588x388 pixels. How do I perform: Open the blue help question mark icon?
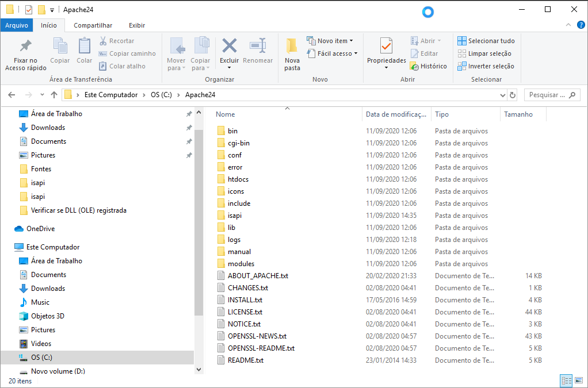point(581,25)
